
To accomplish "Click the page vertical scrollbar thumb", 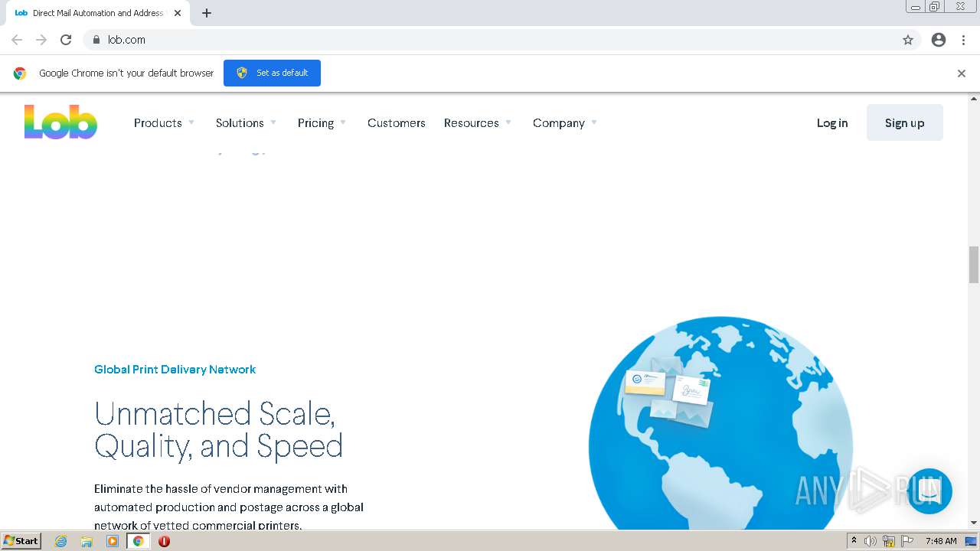I will coord(974,265).
